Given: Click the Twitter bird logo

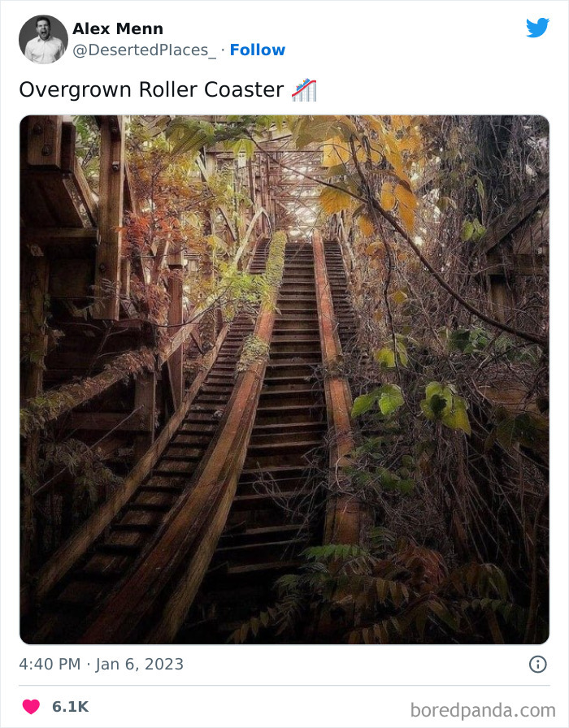Looking at the screenshot, I should (x=537, y=28).
